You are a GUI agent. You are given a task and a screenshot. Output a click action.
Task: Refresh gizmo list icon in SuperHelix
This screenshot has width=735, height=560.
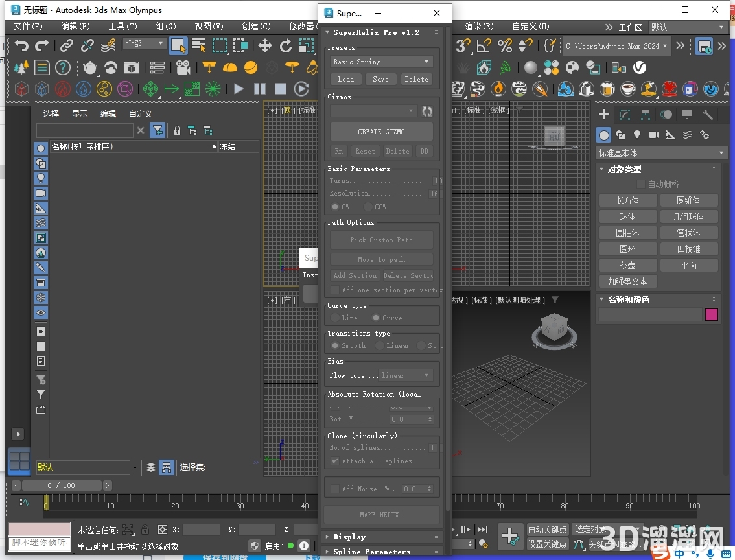427,111
